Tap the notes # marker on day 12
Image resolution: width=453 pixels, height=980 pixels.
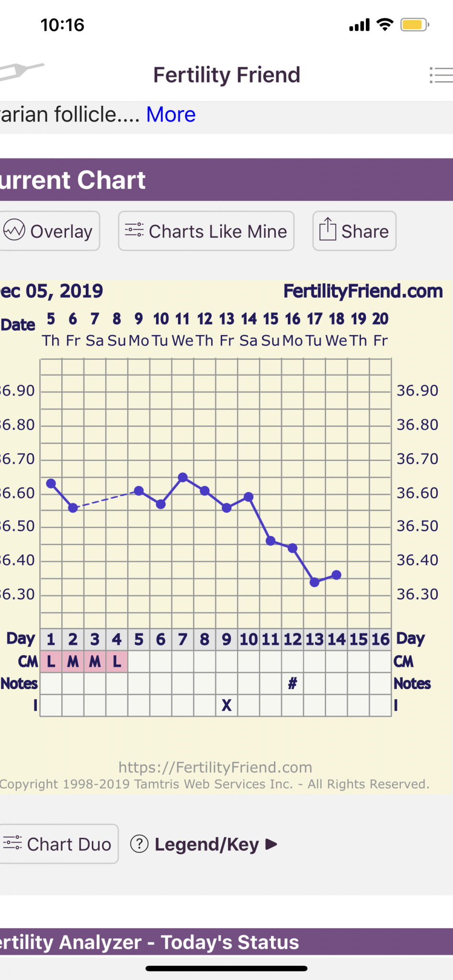pos(293,683)
